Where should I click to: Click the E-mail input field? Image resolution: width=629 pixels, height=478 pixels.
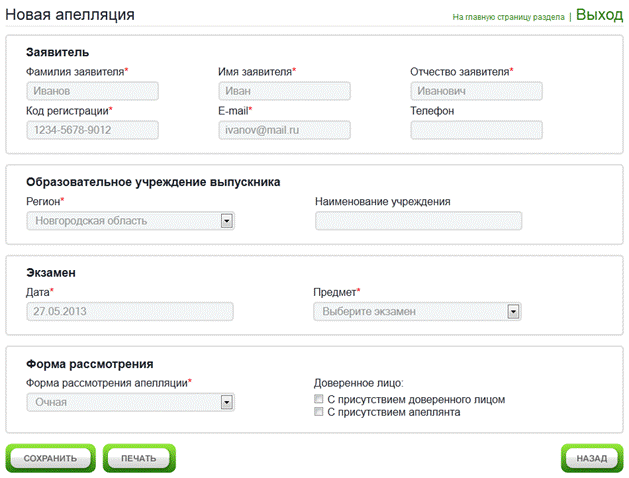click(284, 130)
